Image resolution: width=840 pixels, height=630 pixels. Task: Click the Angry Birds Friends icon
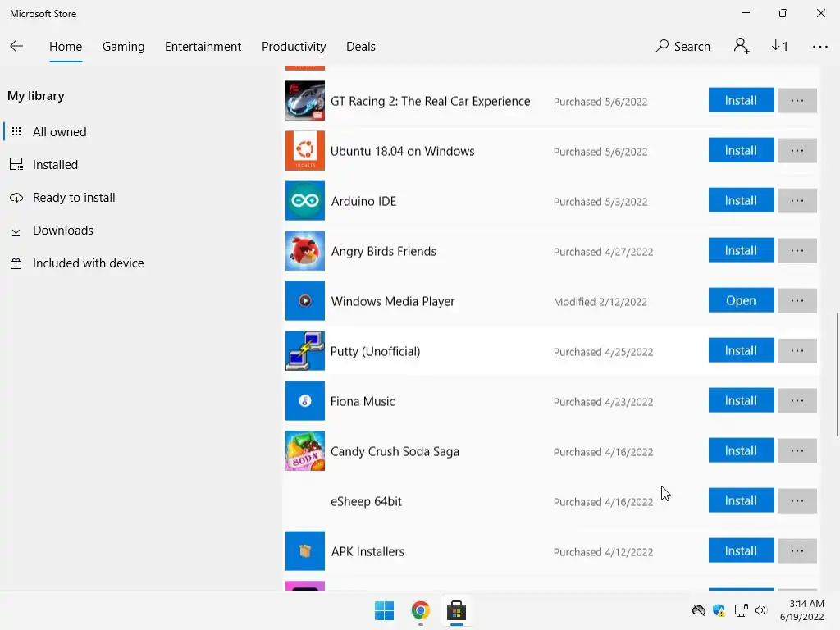[305, 251]
